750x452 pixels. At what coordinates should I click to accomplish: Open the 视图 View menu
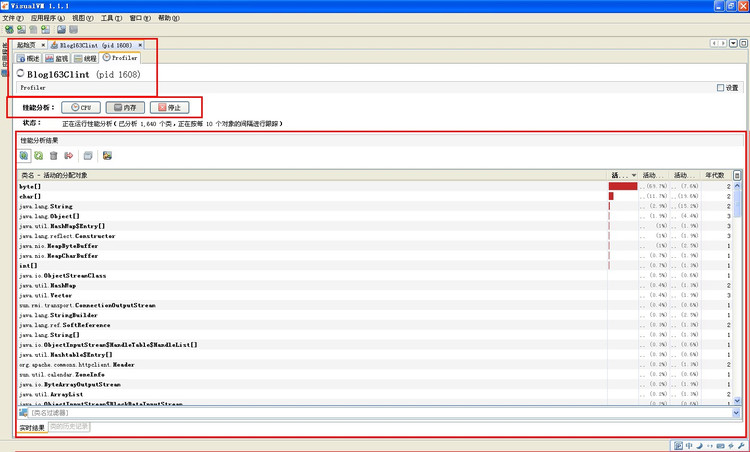[x=83, y=18]
